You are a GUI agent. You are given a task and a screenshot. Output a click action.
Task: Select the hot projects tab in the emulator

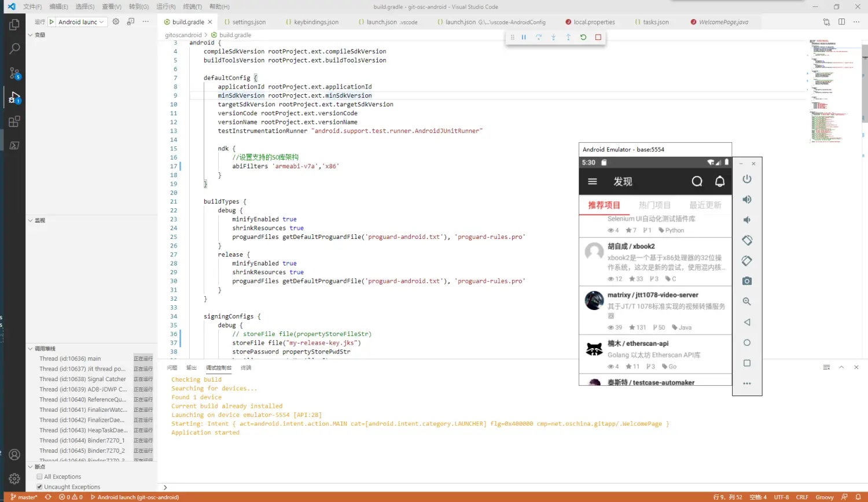point(654,205)
